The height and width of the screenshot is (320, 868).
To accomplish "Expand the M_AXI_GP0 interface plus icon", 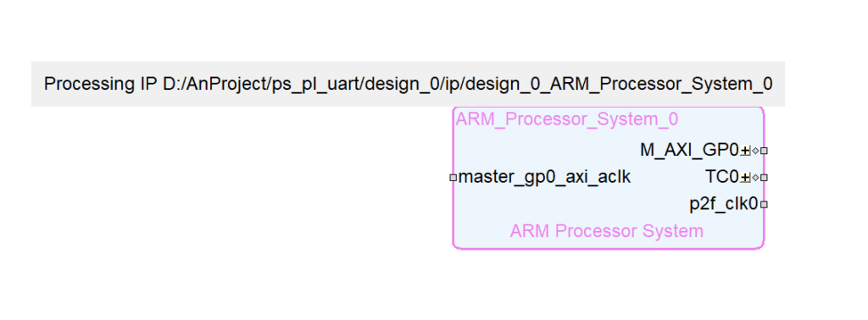I will [746, 151].
